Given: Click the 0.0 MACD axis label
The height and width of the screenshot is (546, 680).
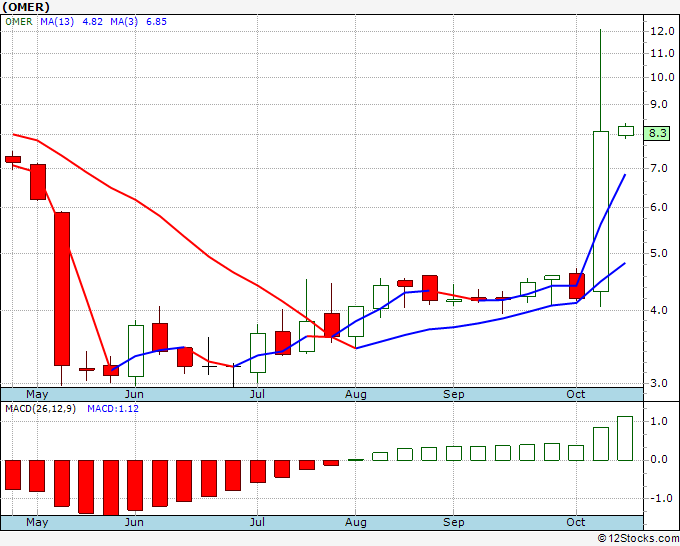Looking at the screenshot, I should click(658, 460).
